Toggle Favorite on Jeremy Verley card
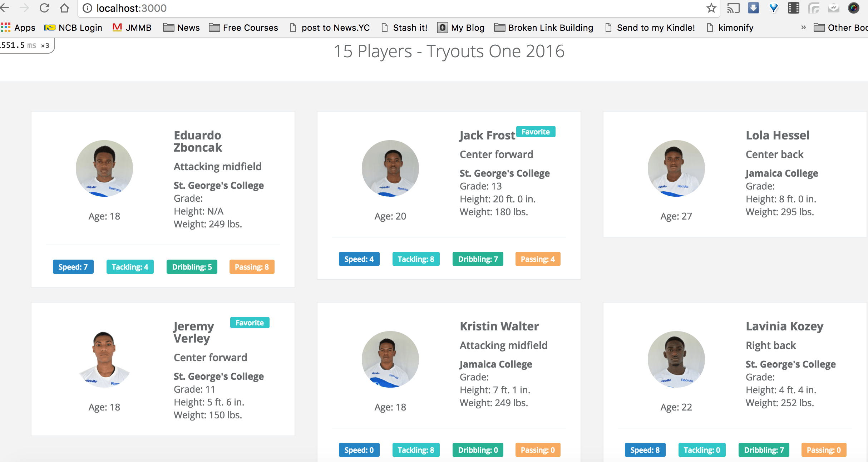 [x=249, y=323]
